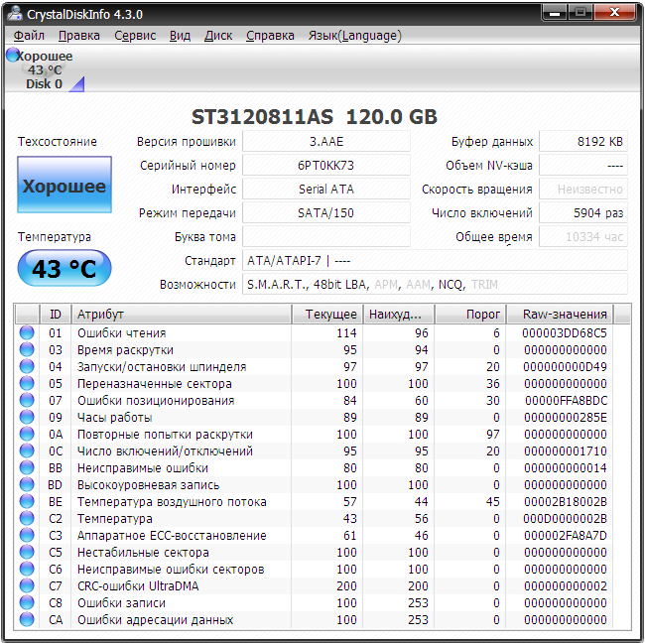The image size is (645, 644).
Task: Click the empty Буква тома field
Action: (326, 237)
